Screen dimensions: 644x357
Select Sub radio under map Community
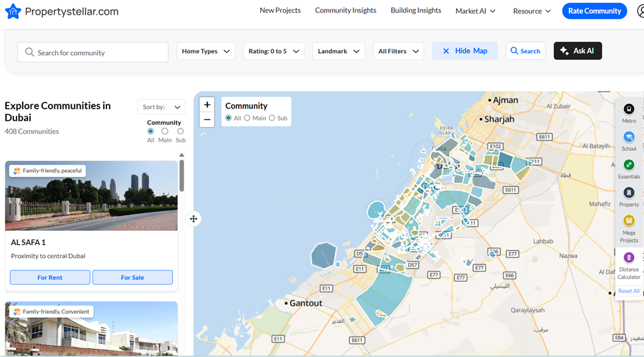pyautogui.click(x=272, y=118)
